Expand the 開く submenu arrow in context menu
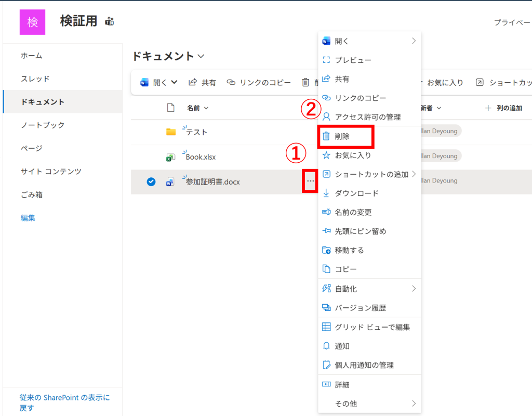This screenshot has width=532, height=416. coord(414,41)
